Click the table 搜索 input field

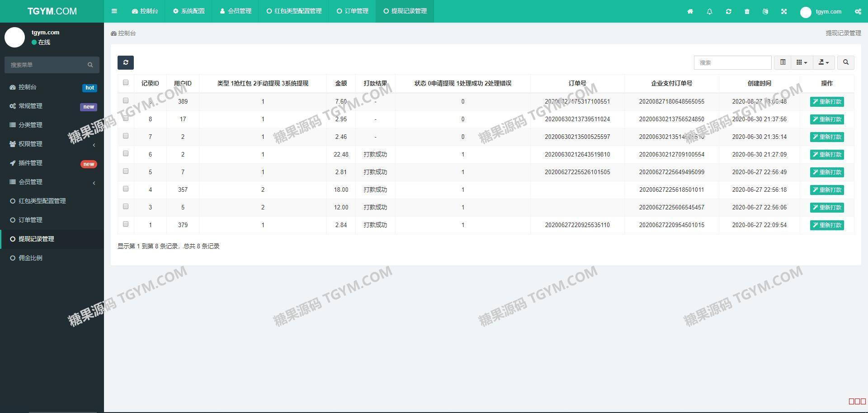point(732,62)
